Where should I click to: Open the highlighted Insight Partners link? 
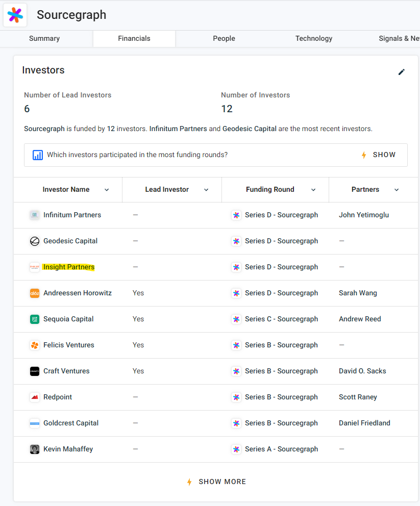pyautogui.click(x=69, y=267)
